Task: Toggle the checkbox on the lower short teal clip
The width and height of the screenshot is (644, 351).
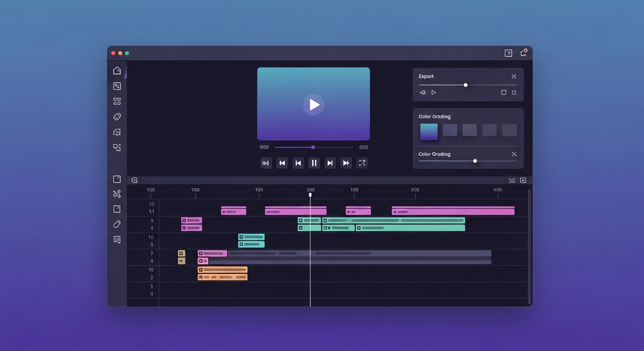Action: 241,245
